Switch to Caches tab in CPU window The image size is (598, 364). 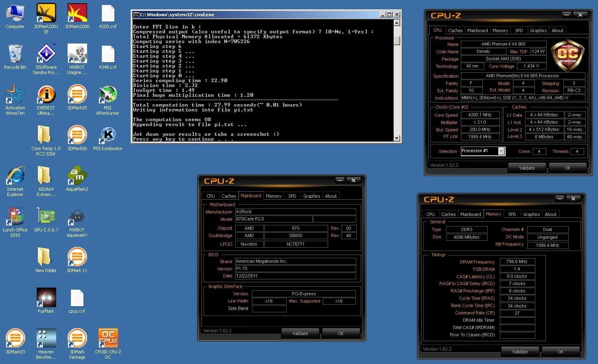tap(455, 31)
